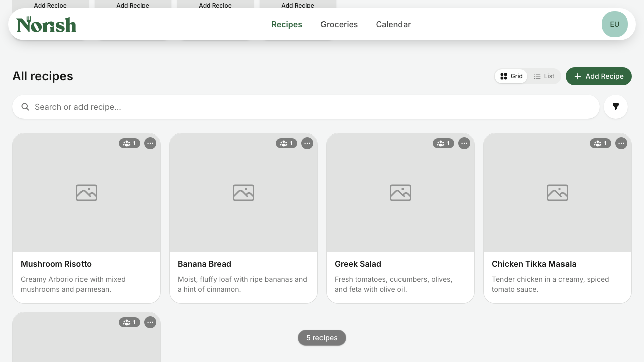Open the Mushroom Risotto image placeholder

click(x=87, y=193)
